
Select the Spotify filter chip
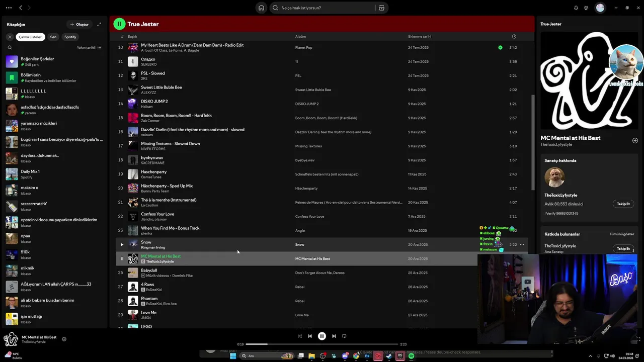[x=70, y=37]
